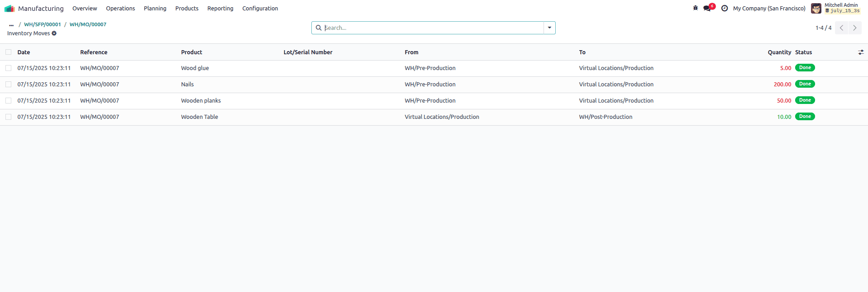Open the Products menu
Screen dimensions: 868x292
(187, 9)
